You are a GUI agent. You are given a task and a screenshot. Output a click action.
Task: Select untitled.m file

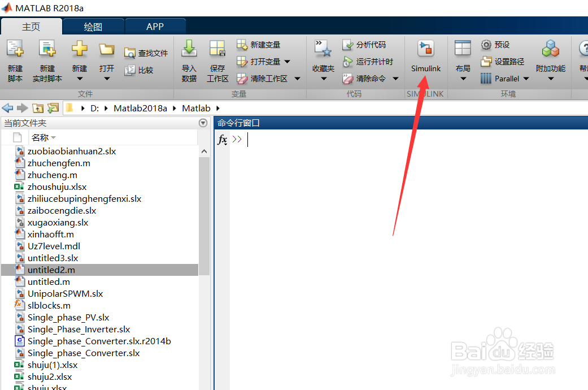49,282
